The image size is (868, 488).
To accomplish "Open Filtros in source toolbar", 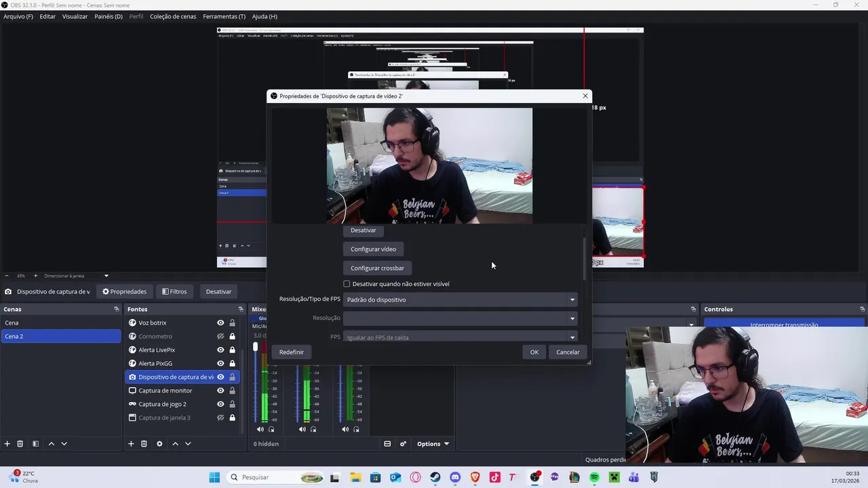I will (174, 291).
